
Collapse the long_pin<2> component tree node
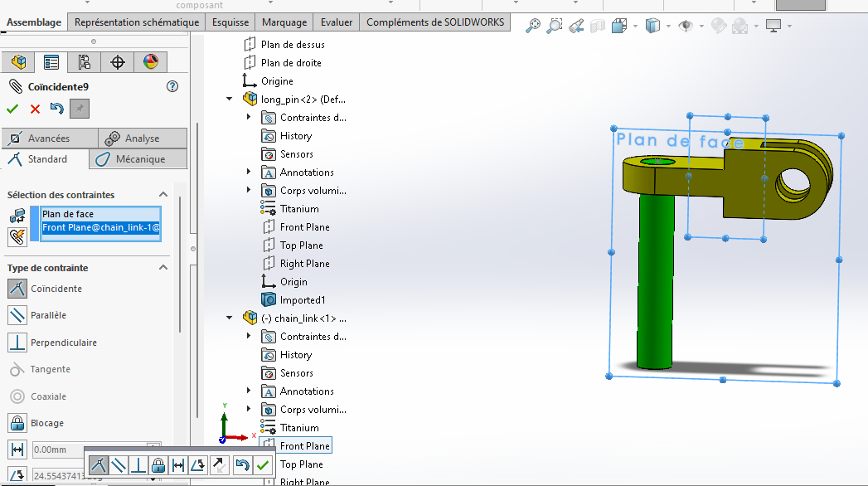pyautogui.click(x=230, y=99)
